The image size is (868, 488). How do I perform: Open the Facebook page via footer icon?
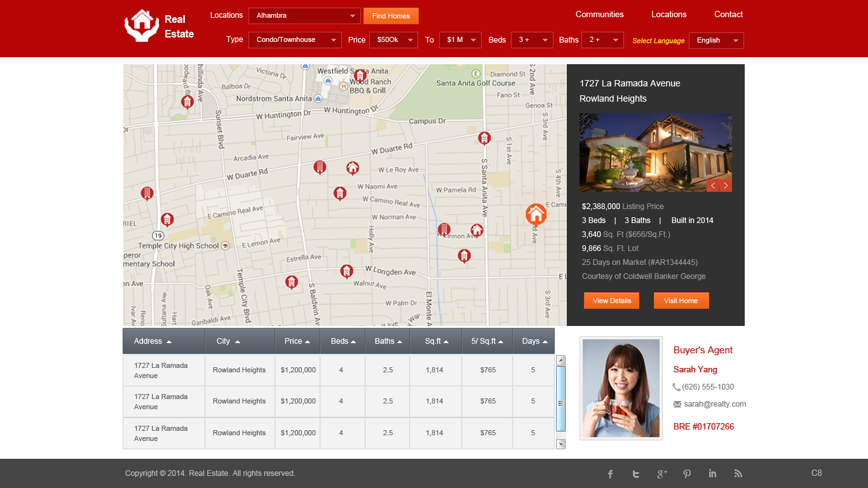point(610,473)
